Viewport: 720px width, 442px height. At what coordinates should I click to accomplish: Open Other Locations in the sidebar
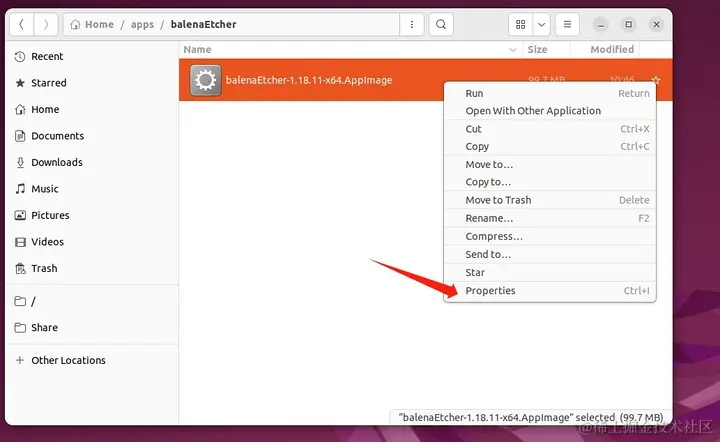pyautogui.click(x=92, y=360)
